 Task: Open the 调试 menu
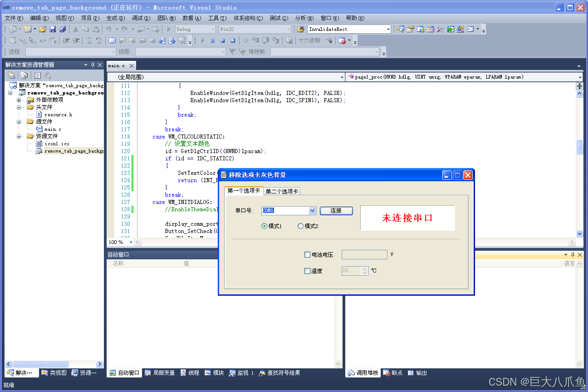click(x=141, y=18)
